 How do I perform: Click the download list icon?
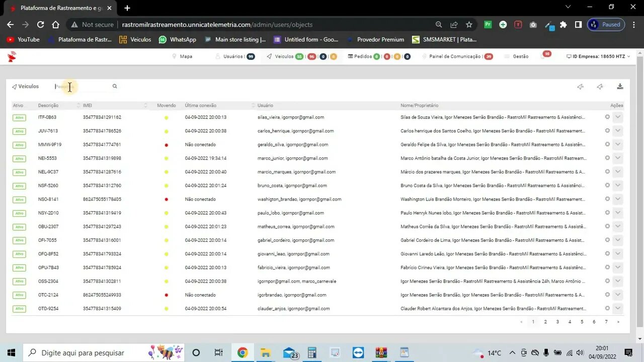[620, 86]
